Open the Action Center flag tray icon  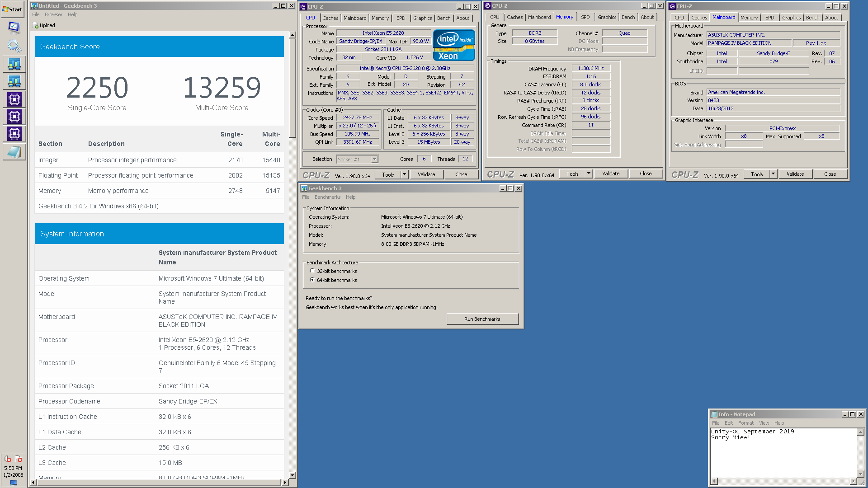(19, 459)
